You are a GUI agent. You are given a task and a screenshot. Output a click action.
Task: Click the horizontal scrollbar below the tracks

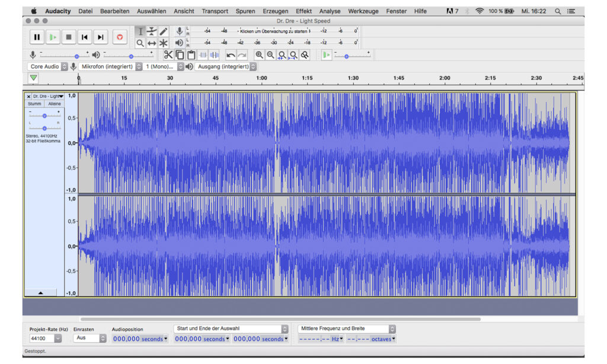coord(280,320)
